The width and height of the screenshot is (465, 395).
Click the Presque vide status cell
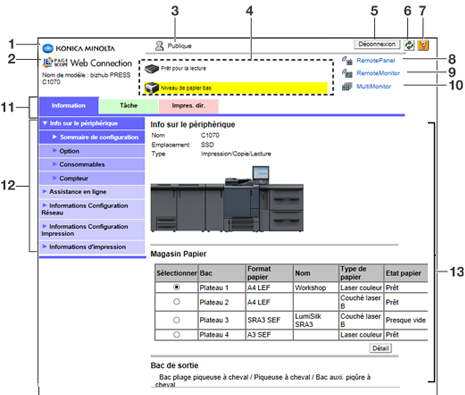click(x=406, y=320)
